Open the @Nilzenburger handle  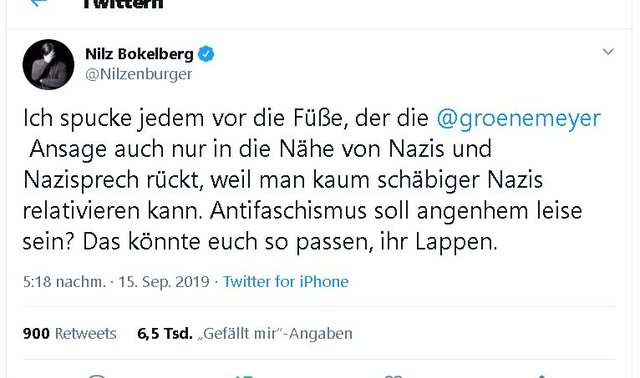(x=138, y=74)
